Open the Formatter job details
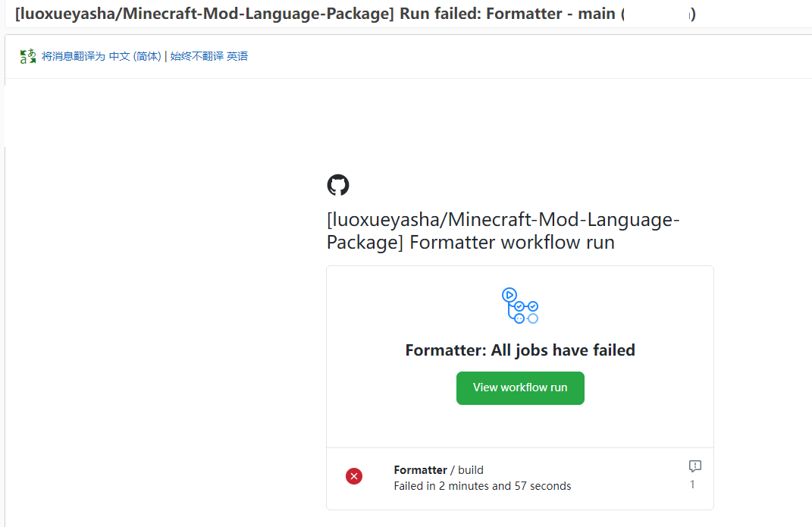This screenshot has height=527, width=812. pyautogui.click(x=420, y=469)
